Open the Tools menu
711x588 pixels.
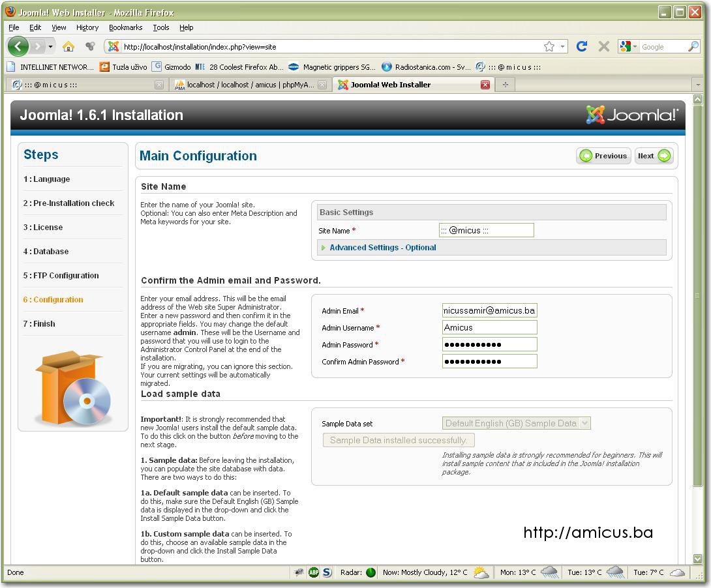click(161, 27)
